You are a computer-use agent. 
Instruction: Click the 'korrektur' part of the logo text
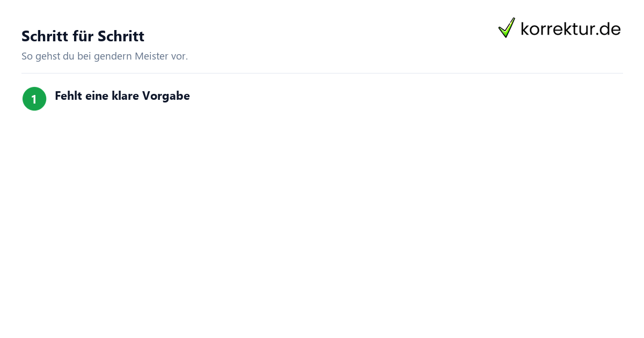[x=558, y=28]
